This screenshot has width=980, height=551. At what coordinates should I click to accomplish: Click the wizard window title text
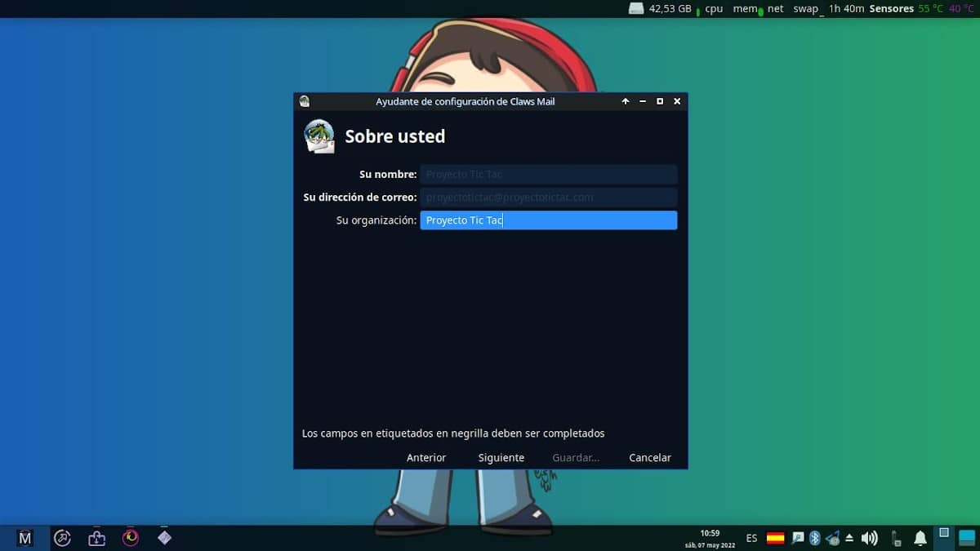tap(465, 101)
